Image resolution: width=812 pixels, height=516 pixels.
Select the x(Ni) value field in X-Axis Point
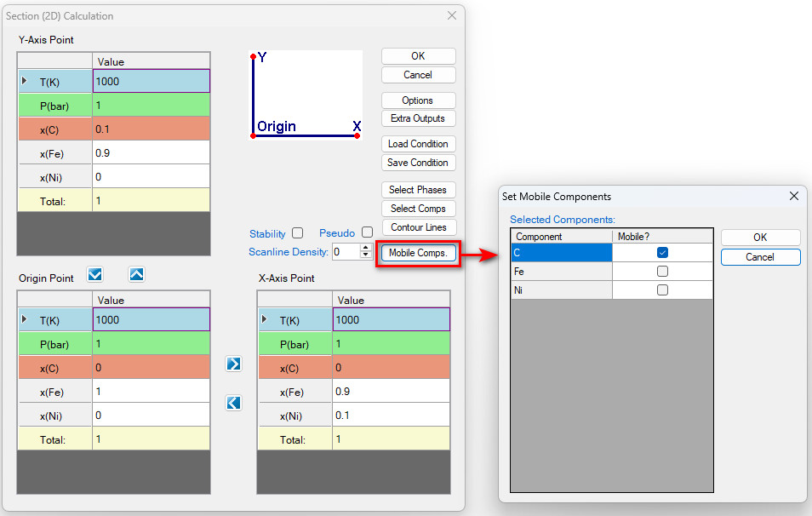point(391,416)
